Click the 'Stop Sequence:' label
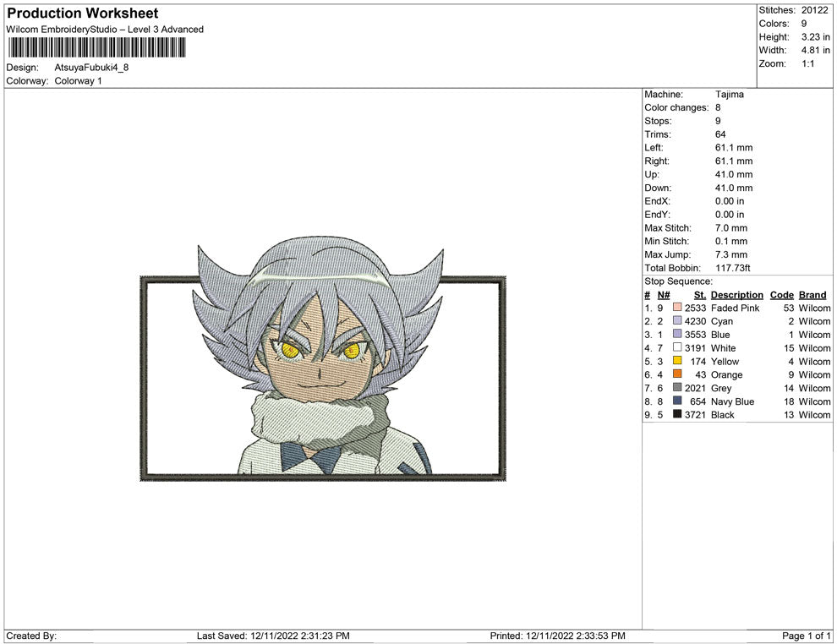 678,281
